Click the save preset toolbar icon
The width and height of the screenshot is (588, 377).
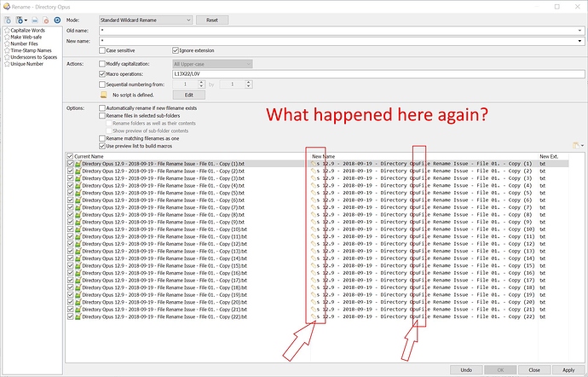[8, 20]
